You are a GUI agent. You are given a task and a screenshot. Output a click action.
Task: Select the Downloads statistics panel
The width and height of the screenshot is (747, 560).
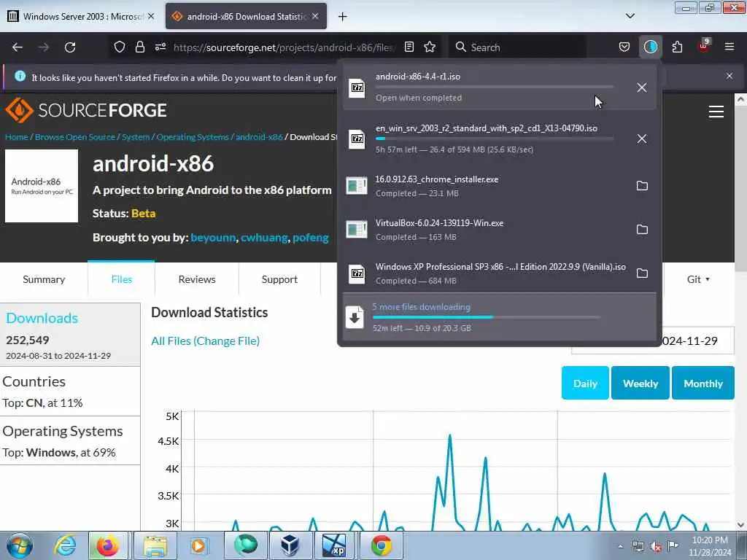pos(70,335)
